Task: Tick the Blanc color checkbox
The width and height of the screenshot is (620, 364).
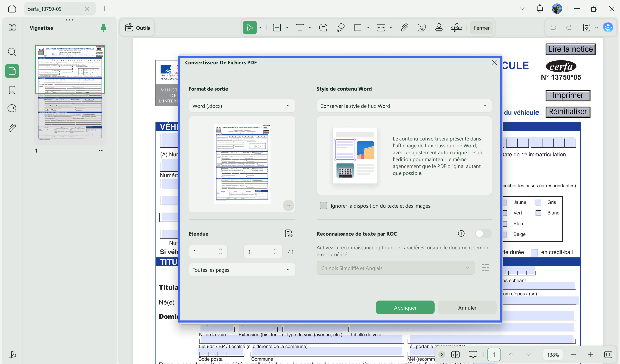Action: (x=538, y=213)
